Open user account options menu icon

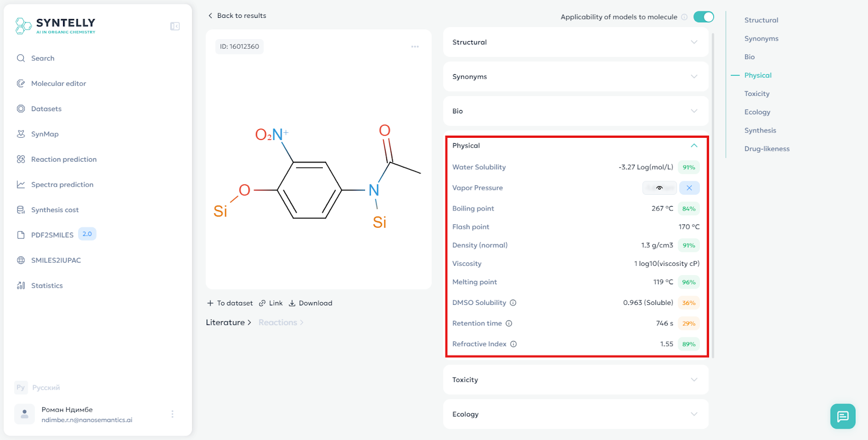point(173,414)
